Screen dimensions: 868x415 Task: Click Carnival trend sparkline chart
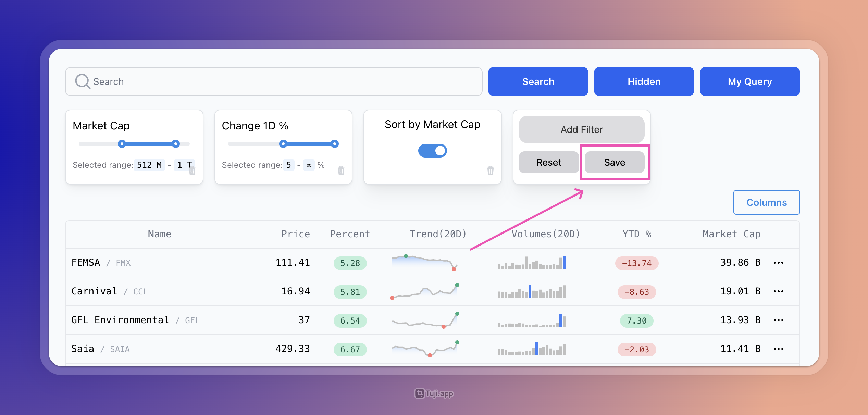(425, 291)
